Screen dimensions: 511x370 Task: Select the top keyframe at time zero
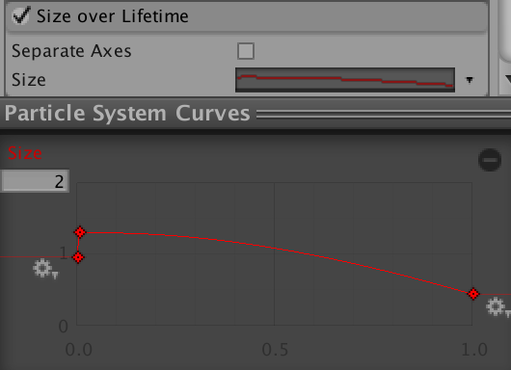pos(80,232)
